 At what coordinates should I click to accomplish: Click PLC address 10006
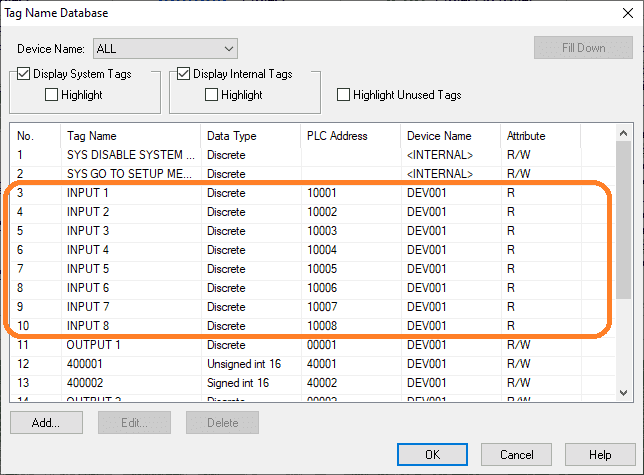(322, 288)
